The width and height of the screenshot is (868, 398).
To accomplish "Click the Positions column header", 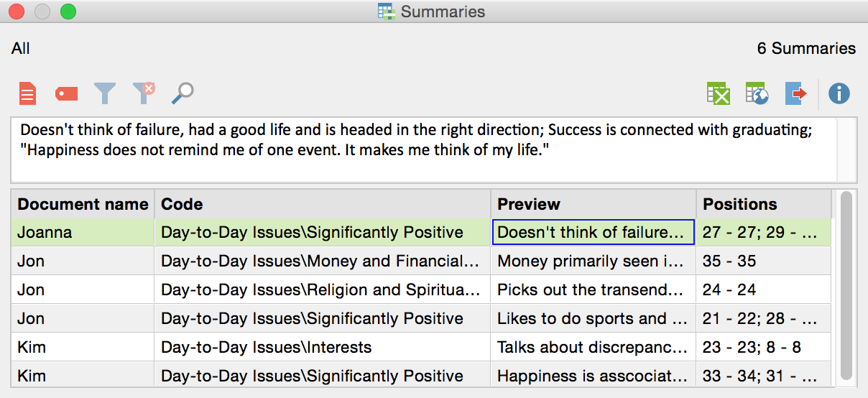I will (x=763, y=204).
